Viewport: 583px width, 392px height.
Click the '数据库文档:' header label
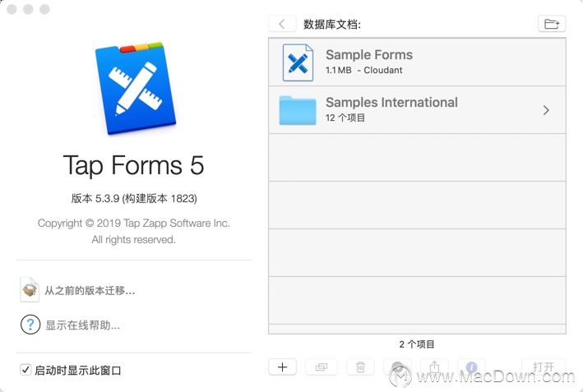[x=332, y=24]
